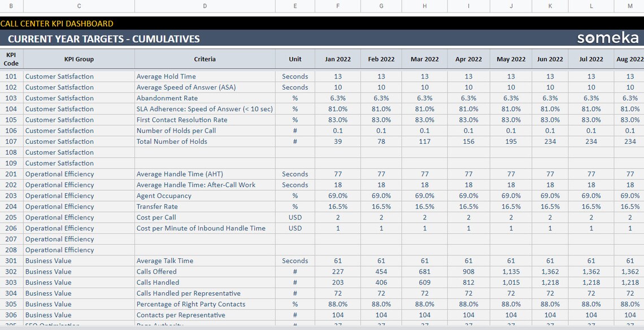The width and height of the screenshot is (644, 330).
Task: Click the Jan 2022 month header
Action: [337, 59]
